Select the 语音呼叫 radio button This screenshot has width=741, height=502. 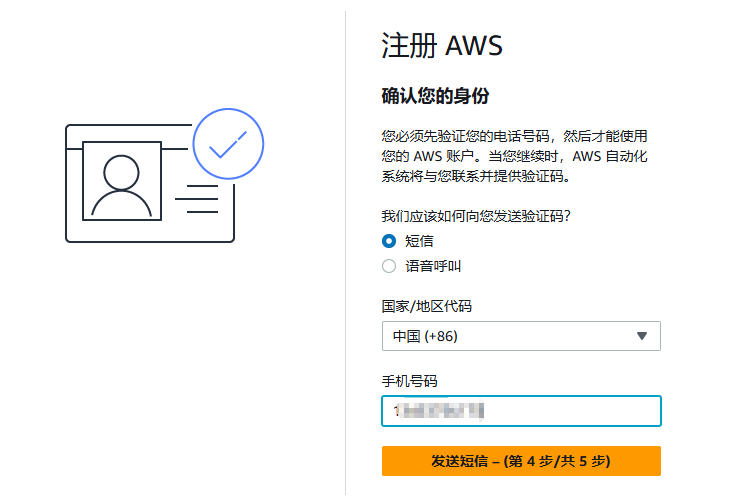pyautogui.click(x=389, y=266)
